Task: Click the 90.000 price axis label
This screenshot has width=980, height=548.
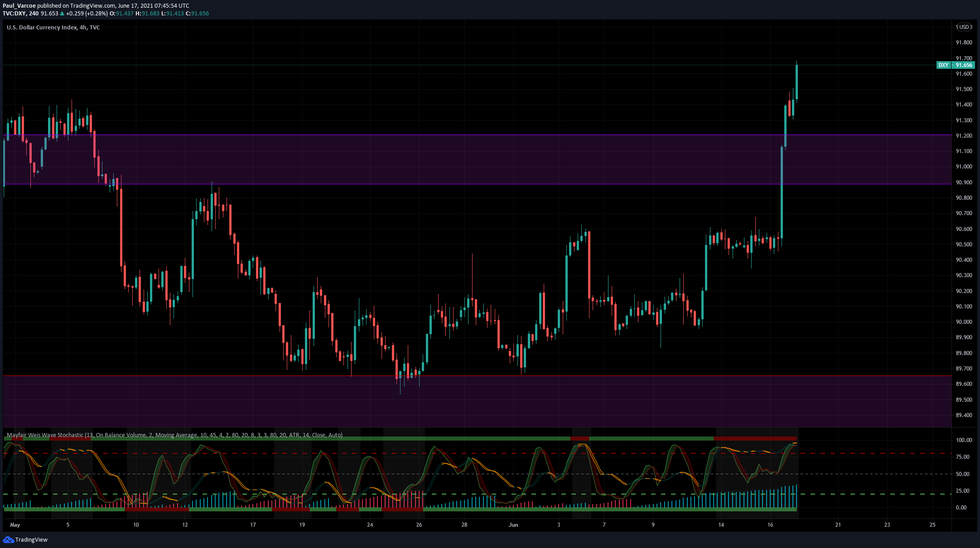Action: point(964,322)
